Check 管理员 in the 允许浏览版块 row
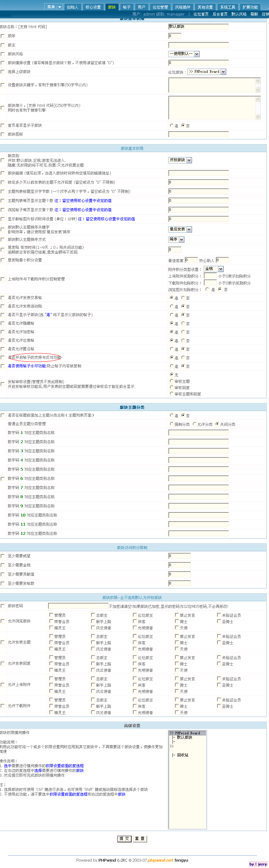This screenshot has height=868, width=269. pyautogui.click(x=51, y=615)
